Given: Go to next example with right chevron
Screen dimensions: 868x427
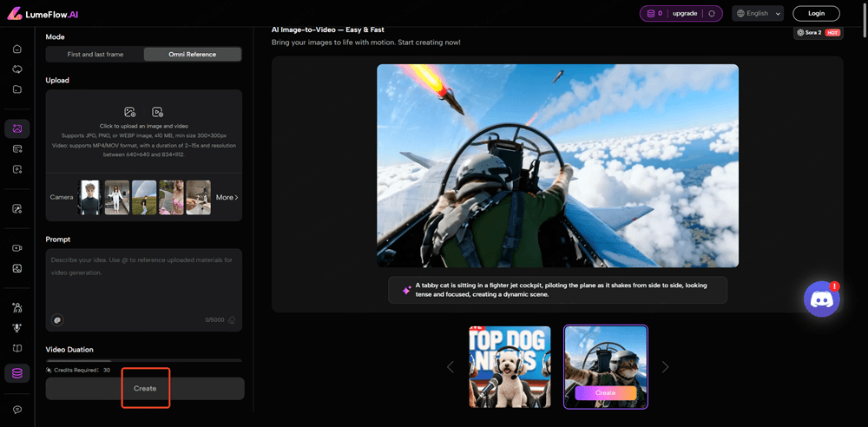Looking at the screenshot, I should 666,367.
